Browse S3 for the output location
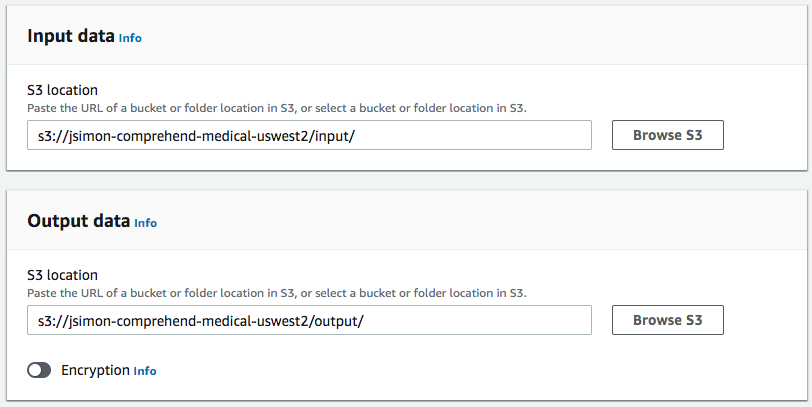This screenshot has width=812, height=407. point(667,320)
